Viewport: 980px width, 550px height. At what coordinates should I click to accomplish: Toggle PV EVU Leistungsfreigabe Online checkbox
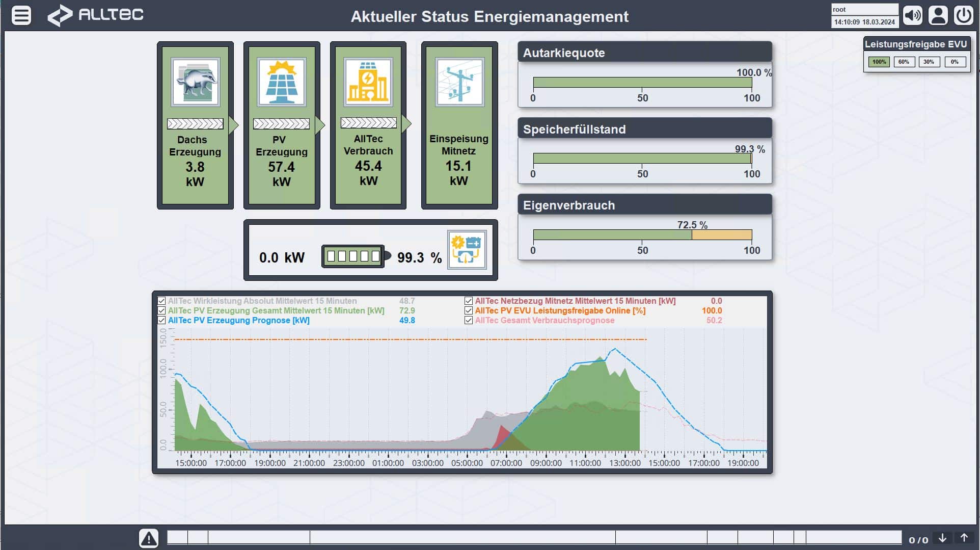point(469,311)
